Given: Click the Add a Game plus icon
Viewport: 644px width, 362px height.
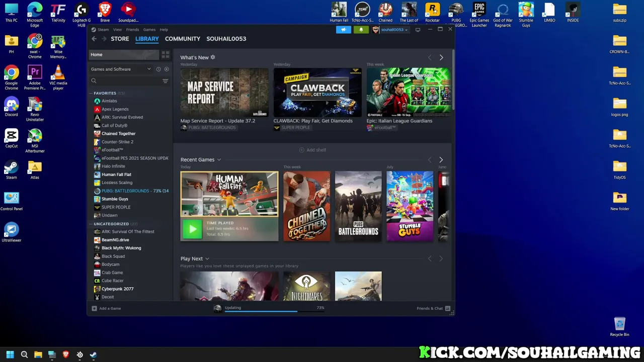Looking at the screenshot, I should click(94, 308).
